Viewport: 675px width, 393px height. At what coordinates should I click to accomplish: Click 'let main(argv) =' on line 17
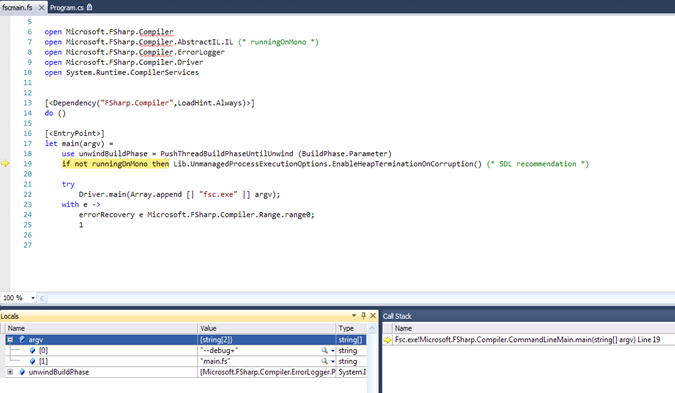coord(79,143)
